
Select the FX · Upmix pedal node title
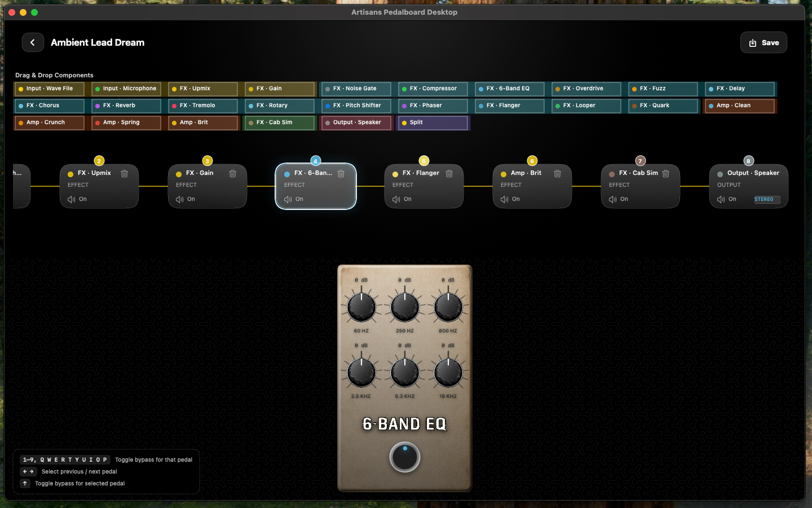coord(94,173)
